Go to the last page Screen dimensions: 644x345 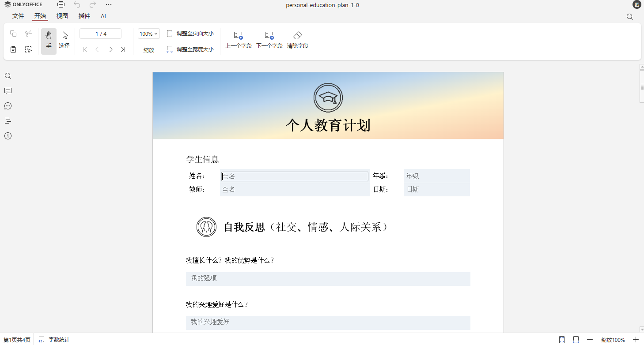pyautogui.click(x=123, y=49)
